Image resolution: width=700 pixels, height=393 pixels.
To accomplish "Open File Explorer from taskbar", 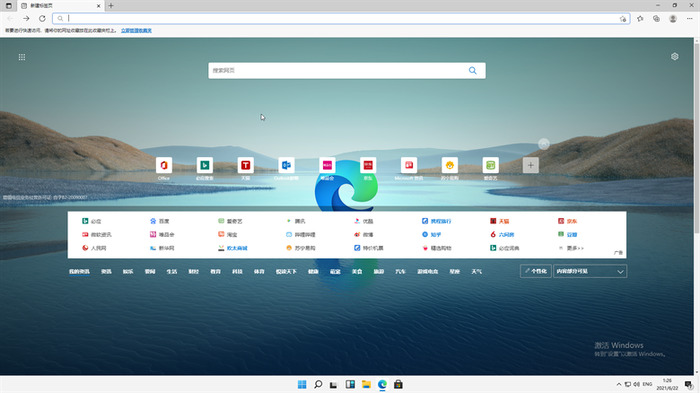I will pos(367,385).
